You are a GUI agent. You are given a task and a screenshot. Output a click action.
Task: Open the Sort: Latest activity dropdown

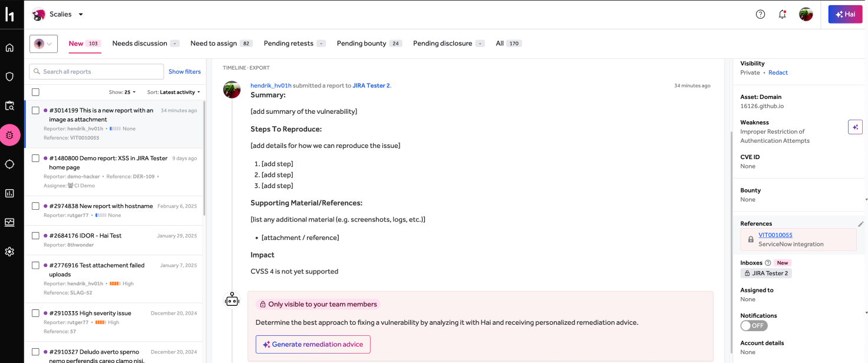173,92
